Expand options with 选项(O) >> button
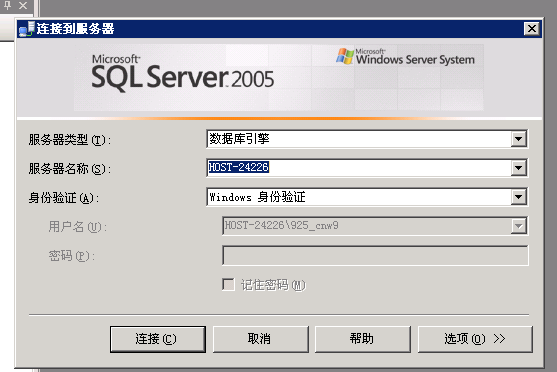557x372 pixels. coord(475,339)
